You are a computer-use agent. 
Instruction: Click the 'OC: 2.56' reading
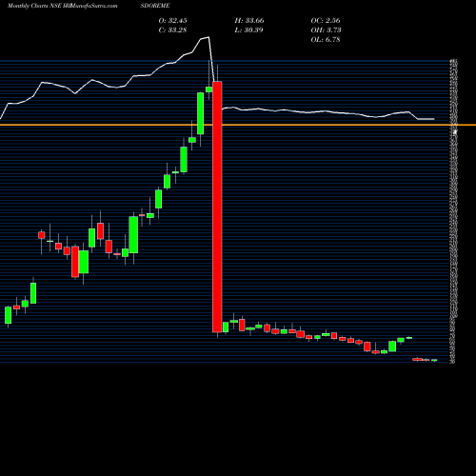[326, 20]
